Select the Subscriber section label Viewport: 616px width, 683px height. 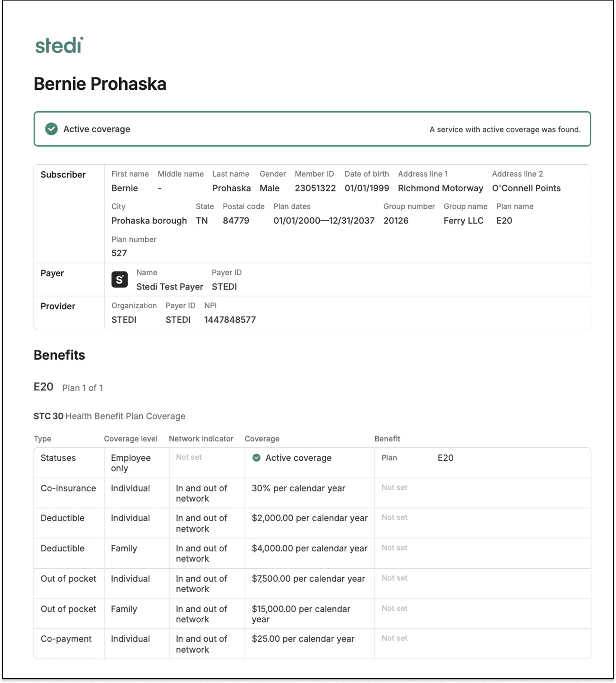coord(63,175)
